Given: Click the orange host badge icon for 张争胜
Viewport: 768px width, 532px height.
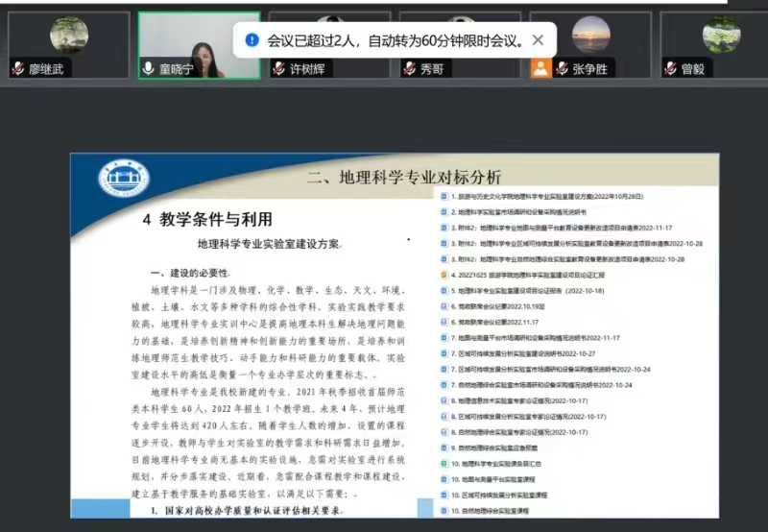Looking at the screenshot, I should pyautogui.click(x=541, y=69).
